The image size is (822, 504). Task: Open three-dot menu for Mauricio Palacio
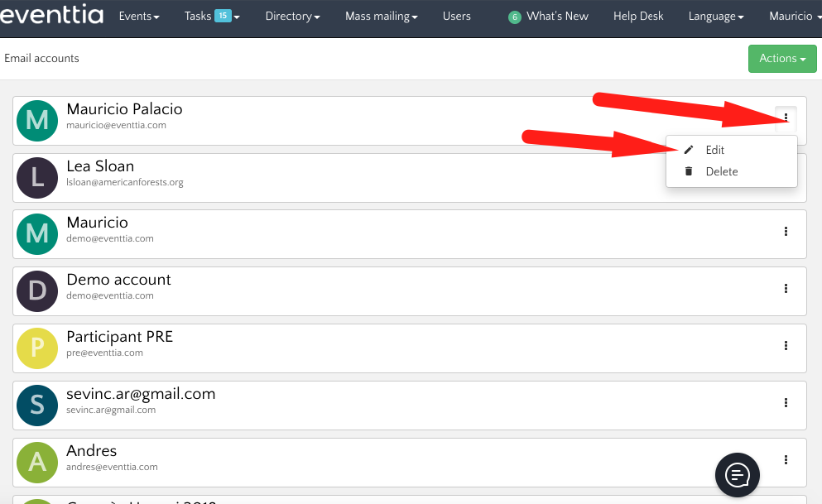786,118
